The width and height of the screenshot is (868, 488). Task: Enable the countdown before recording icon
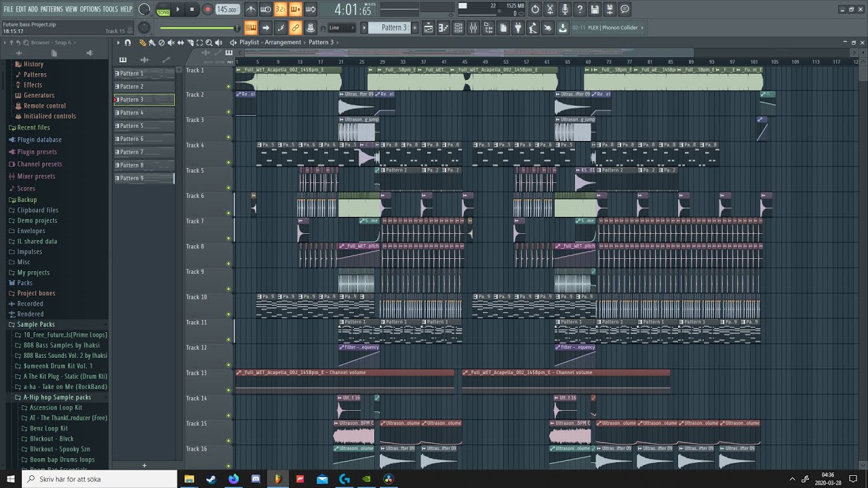(x=281, y=9)
